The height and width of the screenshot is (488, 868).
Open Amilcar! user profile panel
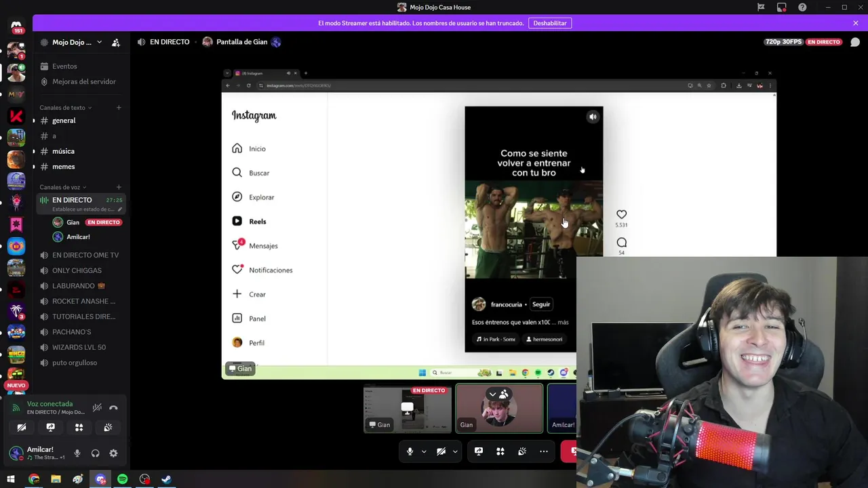pos(37,453)
